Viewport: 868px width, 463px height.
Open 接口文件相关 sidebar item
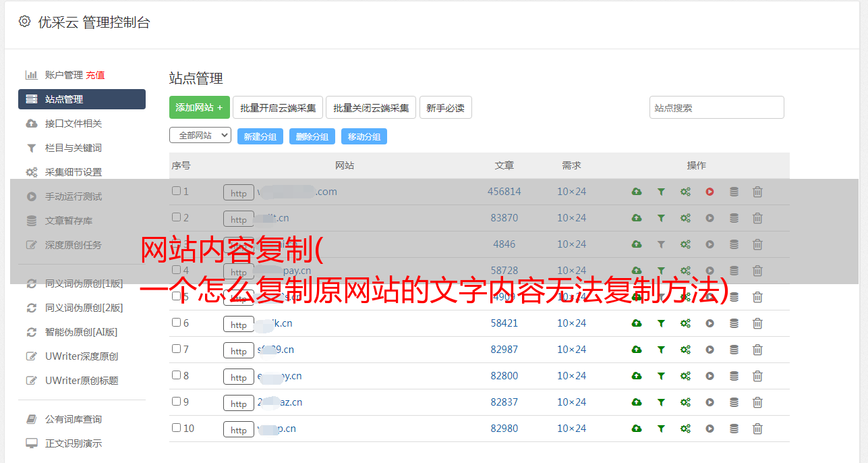[74, 124]
